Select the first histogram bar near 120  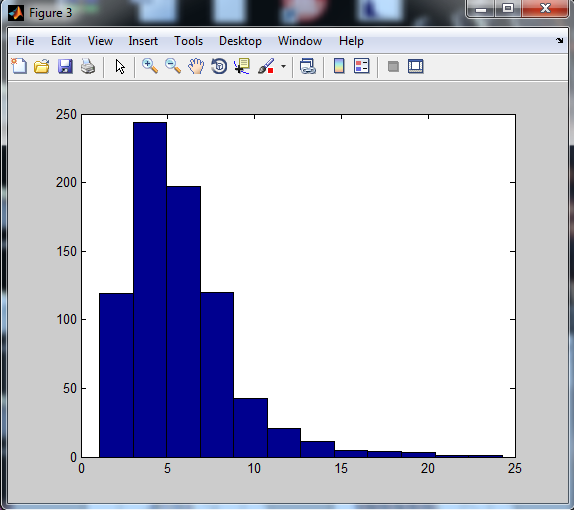[x=116, y=375]
